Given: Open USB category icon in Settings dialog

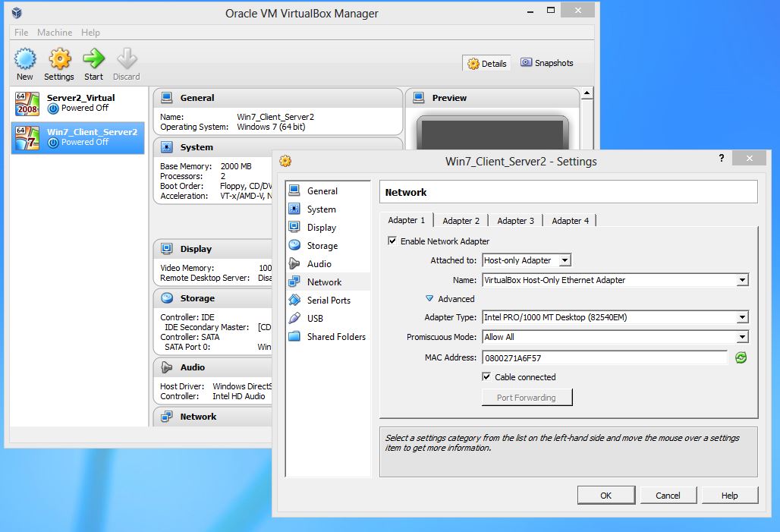Looking at the screenshot, I should 294,318.
